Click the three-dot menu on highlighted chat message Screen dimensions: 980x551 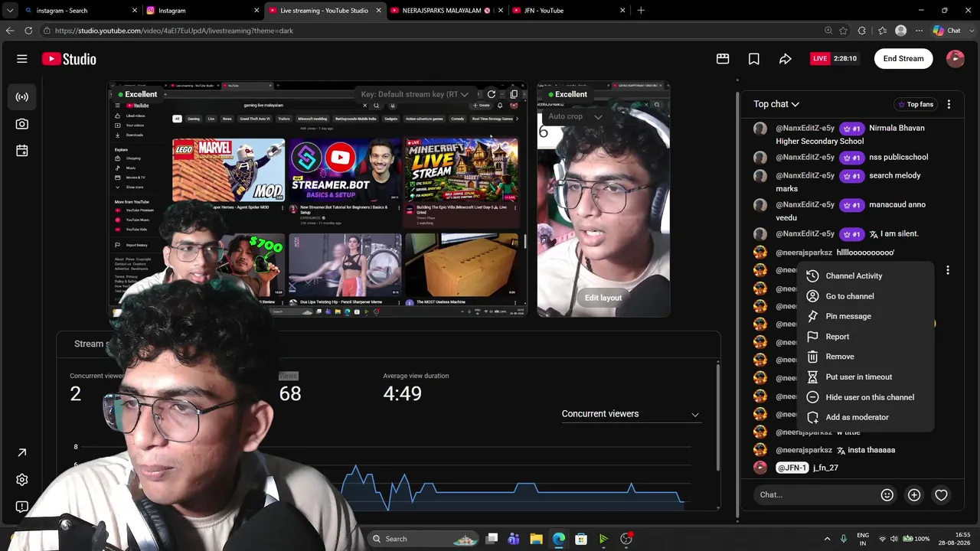pos(948,270)
